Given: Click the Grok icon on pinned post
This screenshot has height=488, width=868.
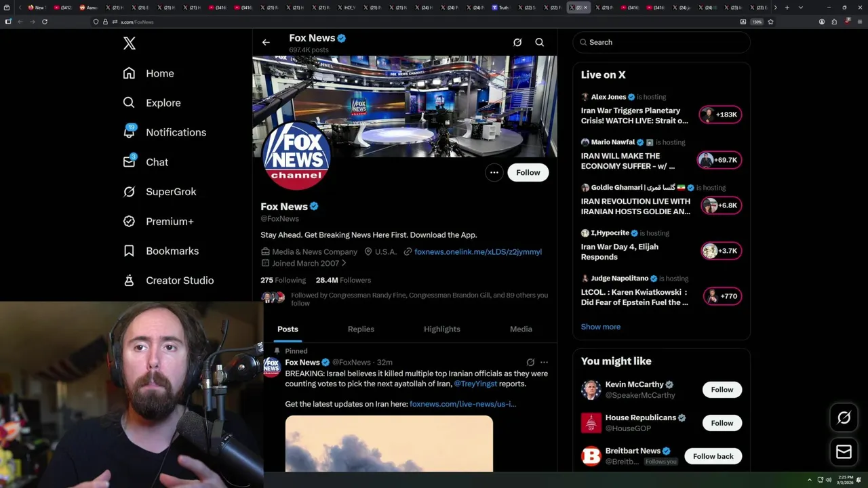Looking at the screenshot, I should [530, 362].
